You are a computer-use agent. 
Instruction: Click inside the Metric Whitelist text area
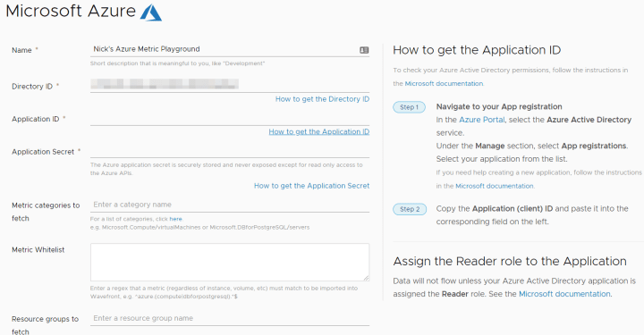click(x=230, y=262)
